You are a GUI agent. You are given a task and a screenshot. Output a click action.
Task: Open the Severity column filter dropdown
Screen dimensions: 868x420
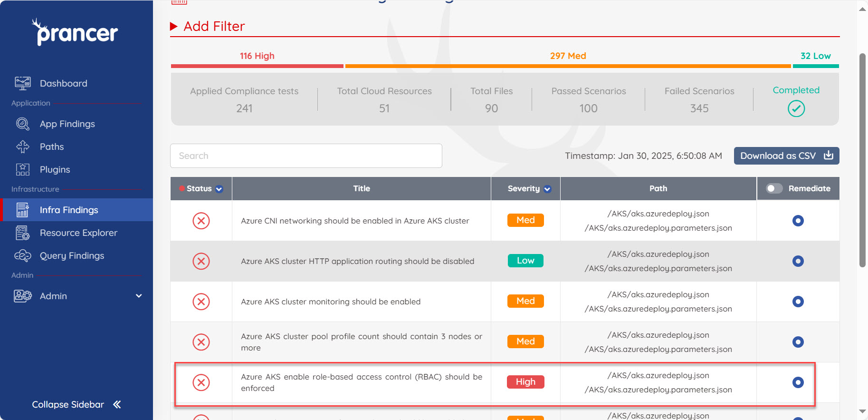(x=547, y=189)
